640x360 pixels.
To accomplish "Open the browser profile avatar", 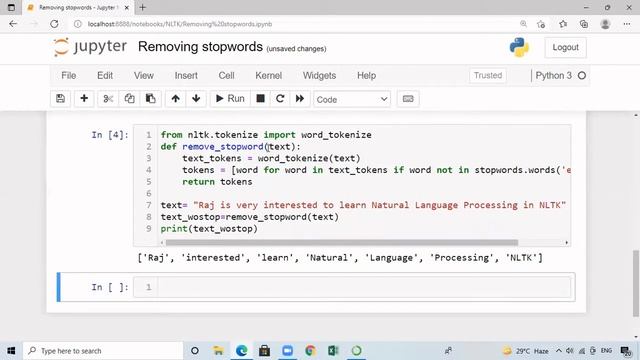I will point(605,24).
